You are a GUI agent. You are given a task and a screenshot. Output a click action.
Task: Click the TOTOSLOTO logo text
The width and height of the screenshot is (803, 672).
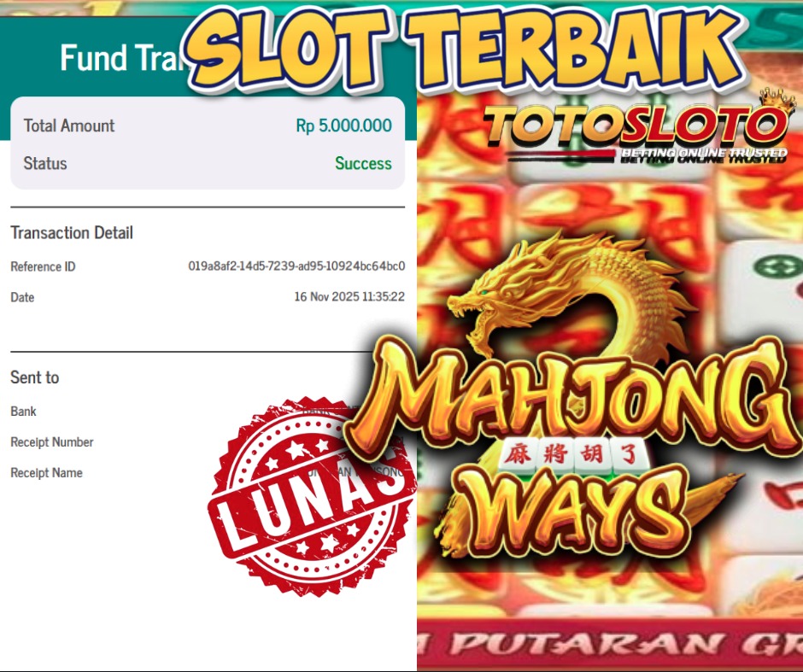636,125
